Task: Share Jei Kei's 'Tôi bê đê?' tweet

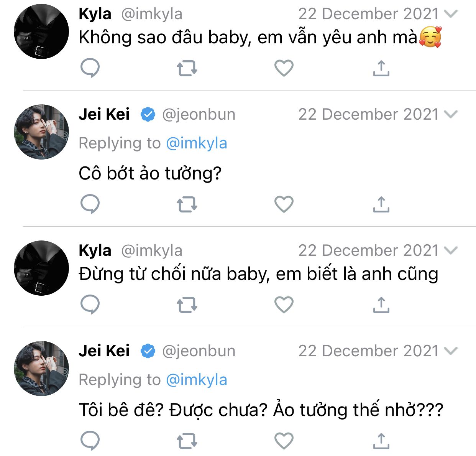Action: (x=381, y=441)
